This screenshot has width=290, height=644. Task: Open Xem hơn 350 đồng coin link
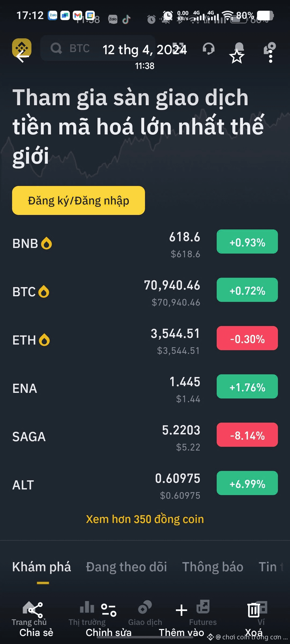145,519
